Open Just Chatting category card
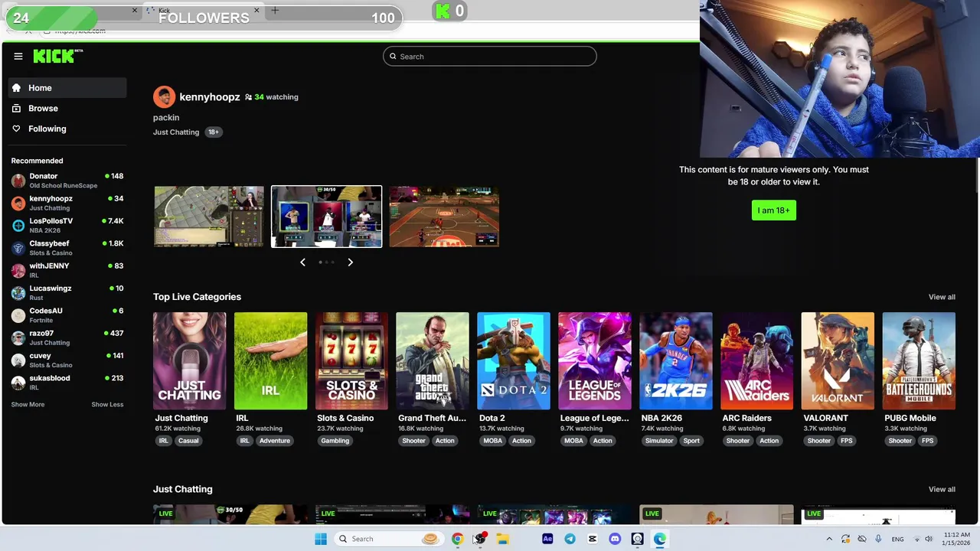980x551 pixels. (189, 360)
